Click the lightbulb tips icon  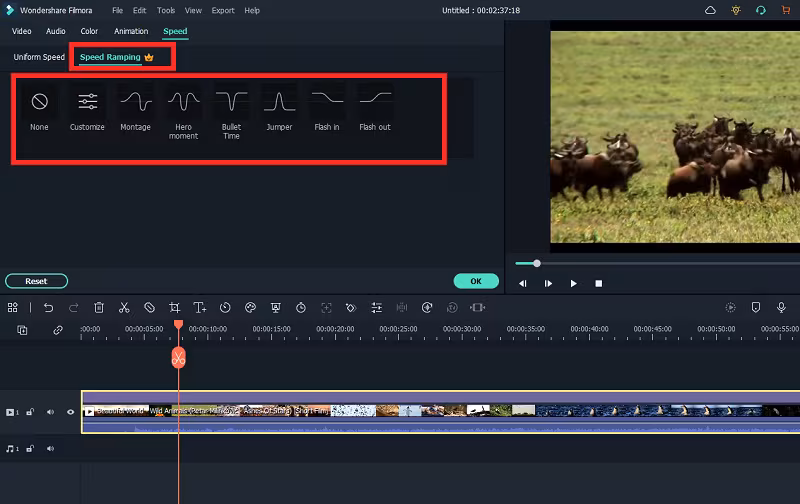click(x=736, y=10)
